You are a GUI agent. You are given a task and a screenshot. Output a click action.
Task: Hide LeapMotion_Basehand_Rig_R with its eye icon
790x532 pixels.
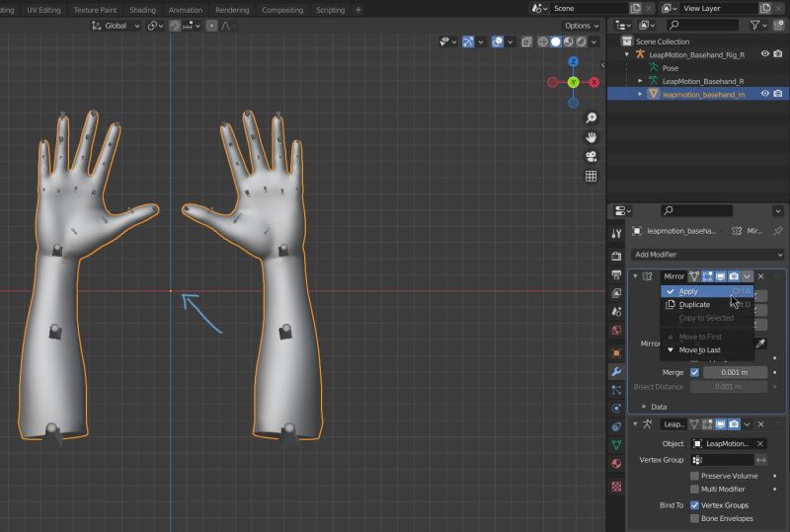click(x=764, y=54)
